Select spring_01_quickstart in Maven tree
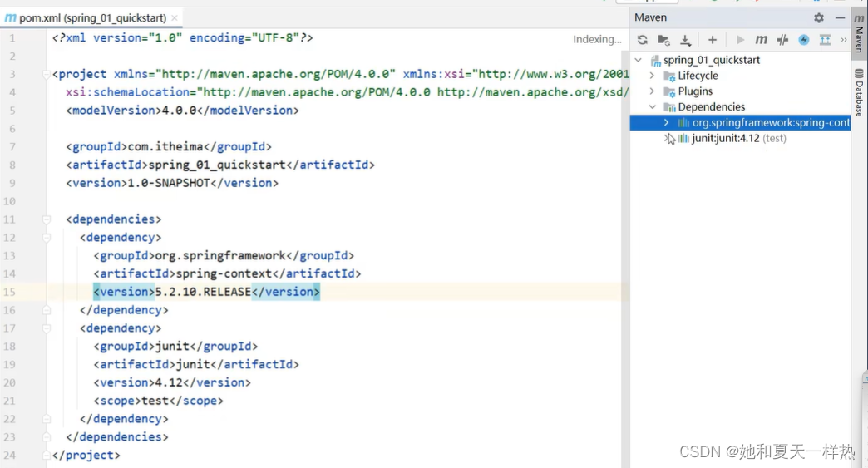The image size is (868, 468). 712,60
